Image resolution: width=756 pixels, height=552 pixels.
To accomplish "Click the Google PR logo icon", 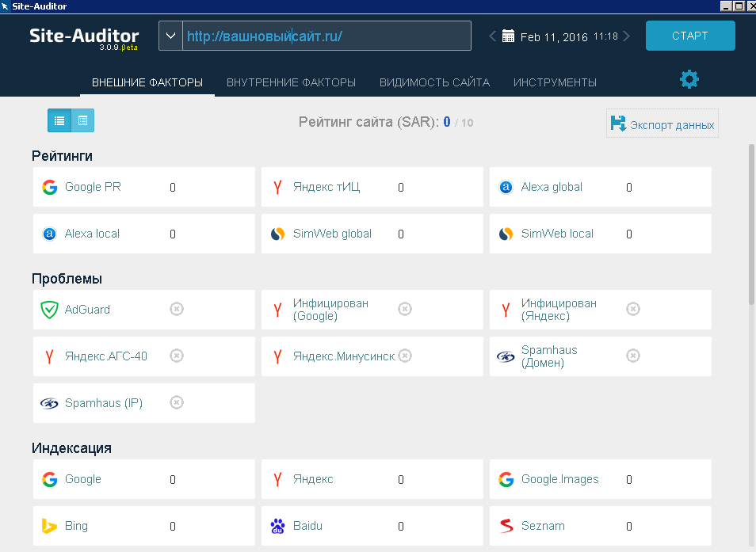I will click(50, 187).
